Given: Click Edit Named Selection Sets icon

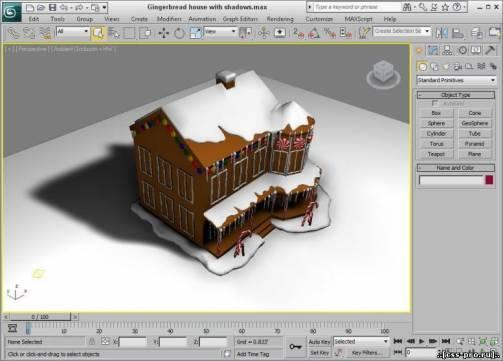Looking at the screenshot, I should (364, 33).
